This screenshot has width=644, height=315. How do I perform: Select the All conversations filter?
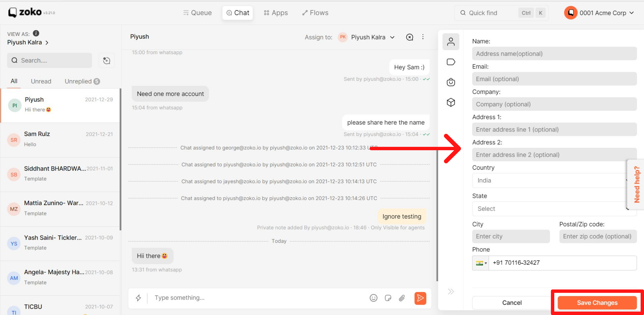coord(14,81)
